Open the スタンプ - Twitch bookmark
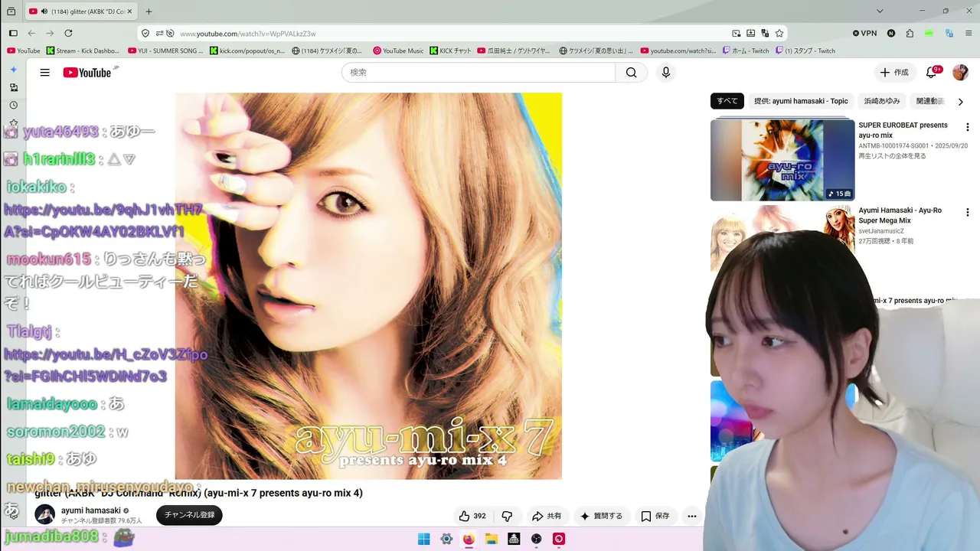This screenshot has width=980, height=551. click(x=805, y=51)
